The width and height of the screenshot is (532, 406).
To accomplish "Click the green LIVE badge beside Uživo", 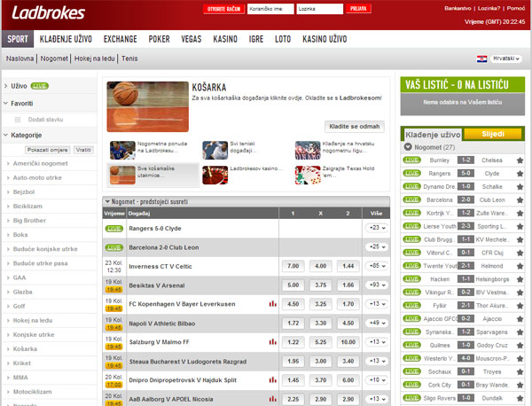I will click(39, 86).
